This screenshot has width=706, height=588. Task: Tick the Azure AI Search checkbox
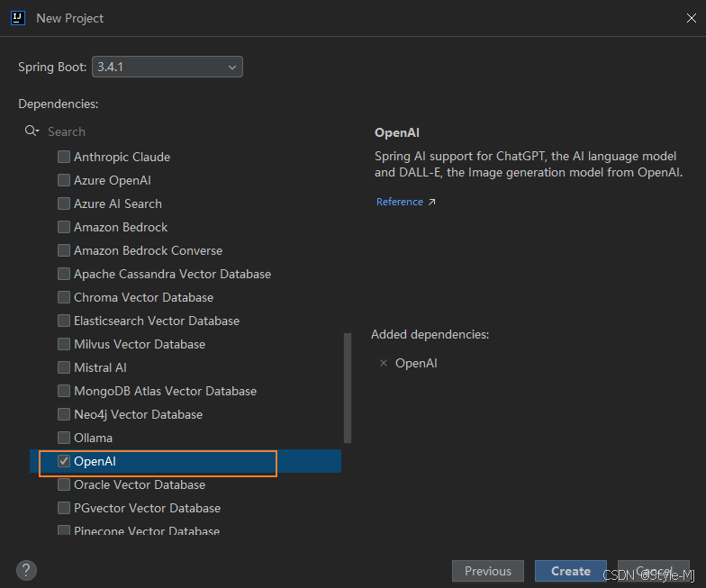coord(64,204)
